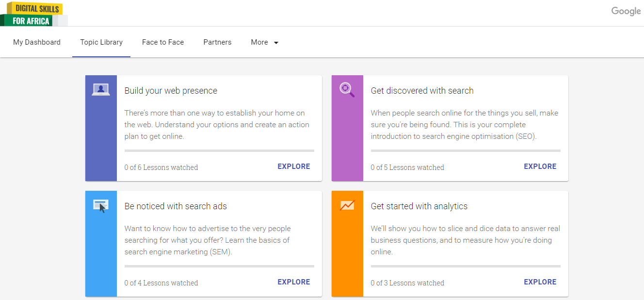This screenshot has width=644, height=300.
Task: Select the Topic Library tab
Action: point(101,42)
